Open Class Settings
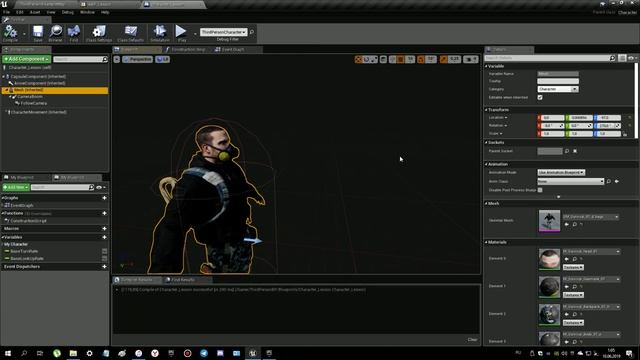Viewport: 640px width, 360px height. [x=99, y=33]
